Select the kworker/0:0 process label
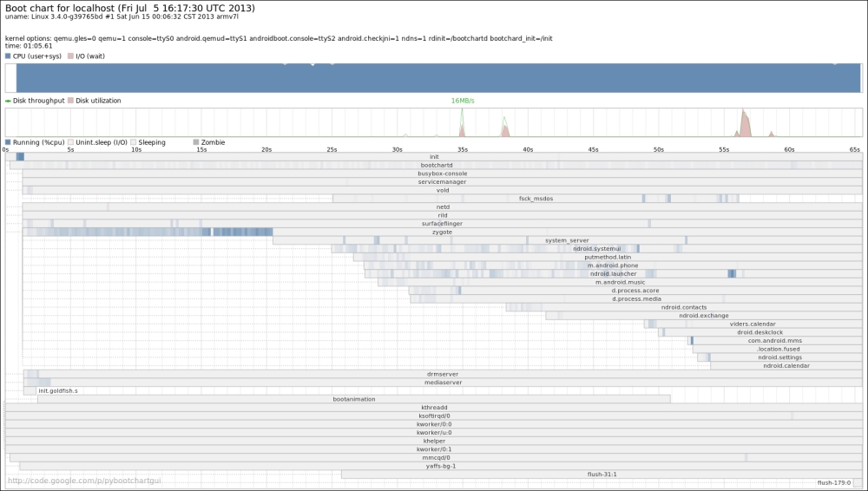The image size is (868, 491). click(434, 424)
